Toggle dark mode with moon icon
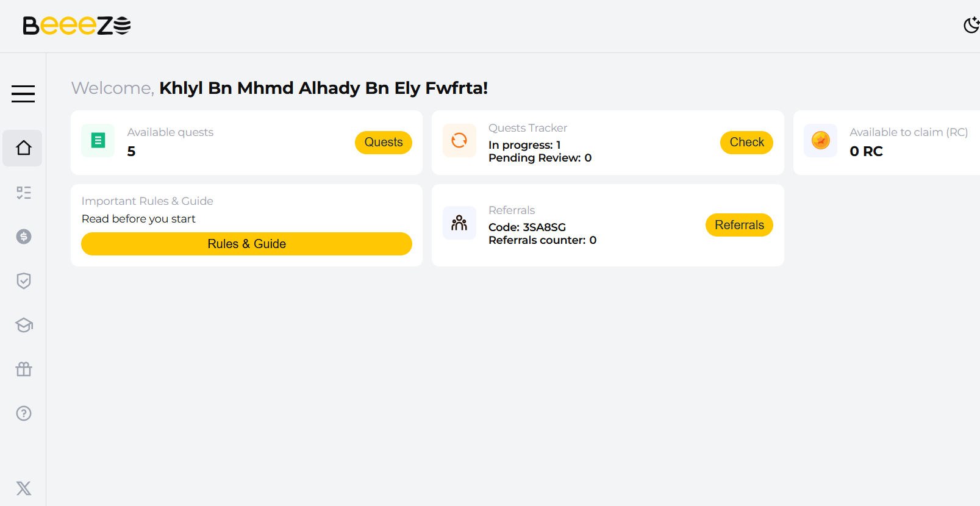Screen dimensions: 980x506 [971, 25]
